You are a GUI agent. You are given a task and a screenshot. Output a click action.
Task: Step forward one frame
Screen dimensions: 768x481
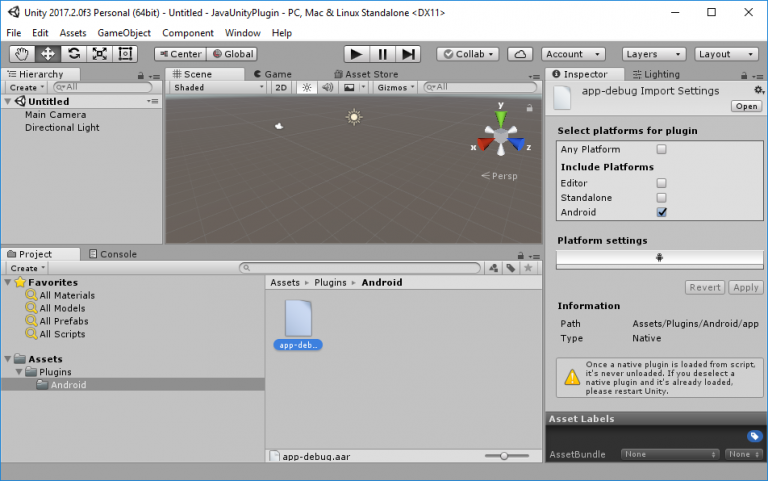pos(408,54)
